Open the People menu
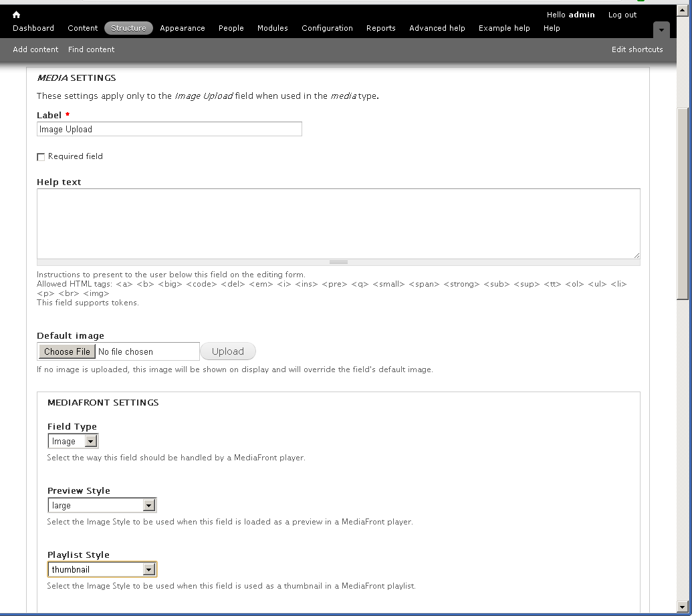Screen dimensions: 692x616 tap(231, 28)
